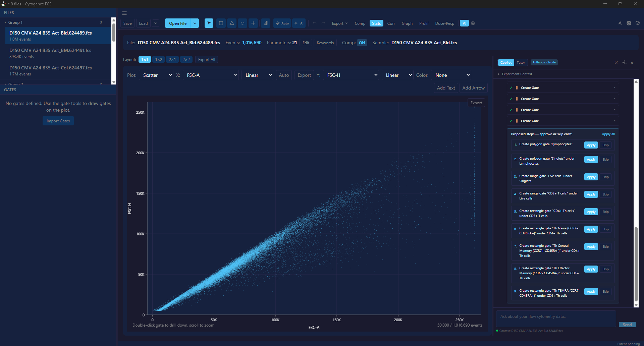Select the rectangle gate tool
This screenshot has width=644, height=346.
point(221,23)
